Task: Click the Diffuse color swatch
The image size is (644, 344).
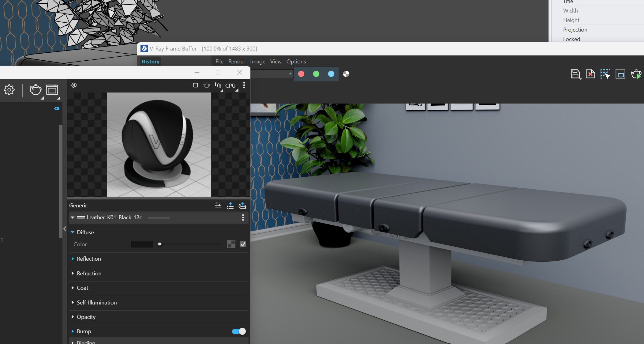Action: [142, 244]
